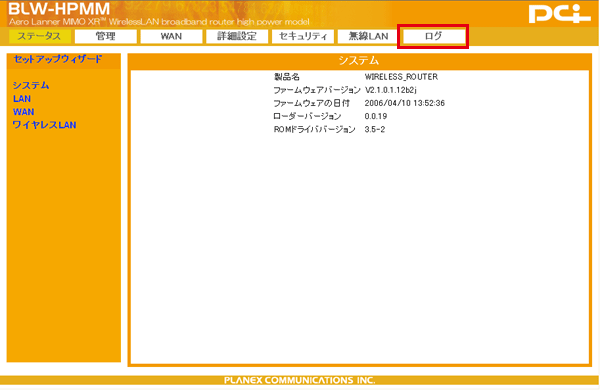Screen dimensions: 600x390
Task: Select システム in the left sidebar
Action: click(31, 85)
